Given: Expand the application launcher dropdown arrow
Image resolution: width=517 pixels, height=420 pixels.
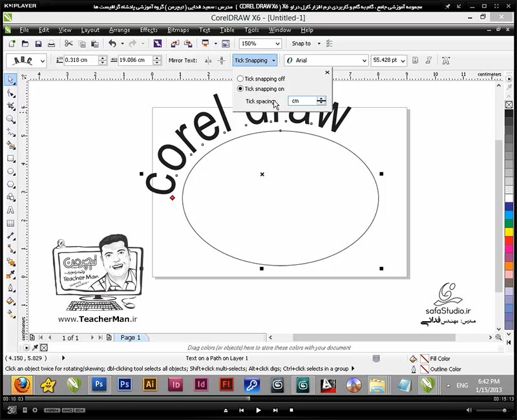Looking at the screenshot, I should pos(216,43).
